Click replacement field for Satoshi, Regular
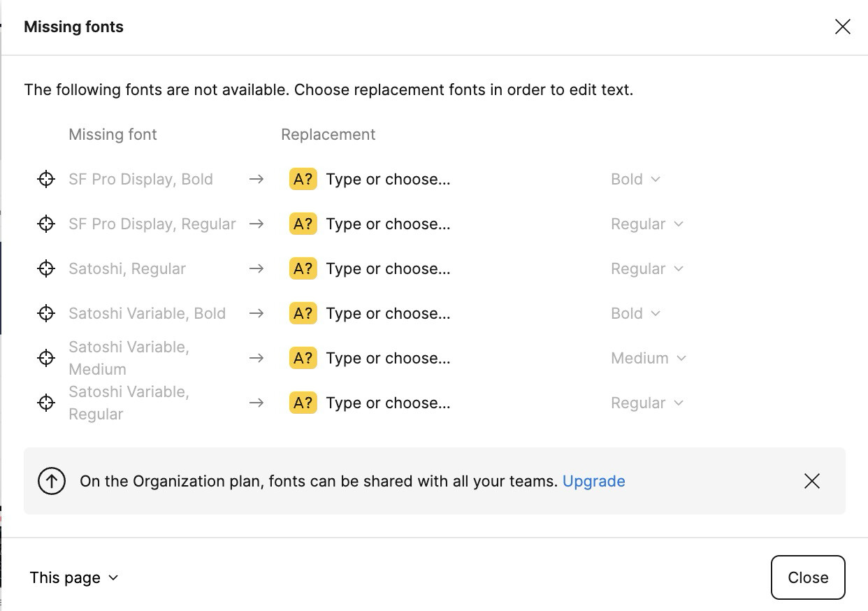 point(388,268)
